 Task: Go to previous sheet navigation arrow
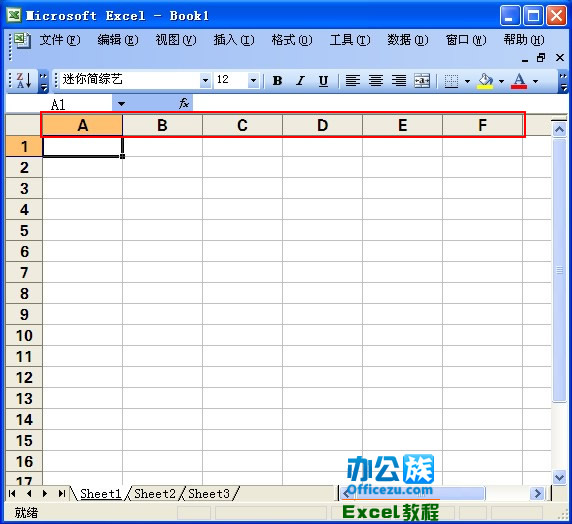tap(29, 494)
